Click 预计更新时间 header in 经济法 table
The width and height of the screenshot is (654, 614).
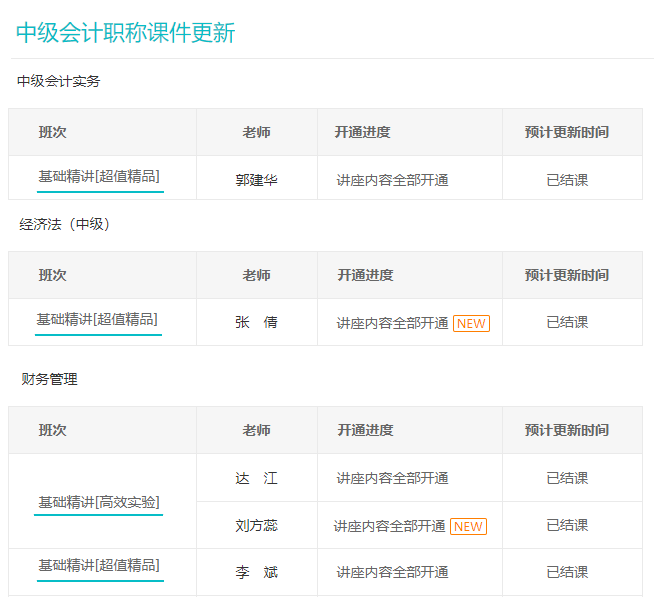567,275
